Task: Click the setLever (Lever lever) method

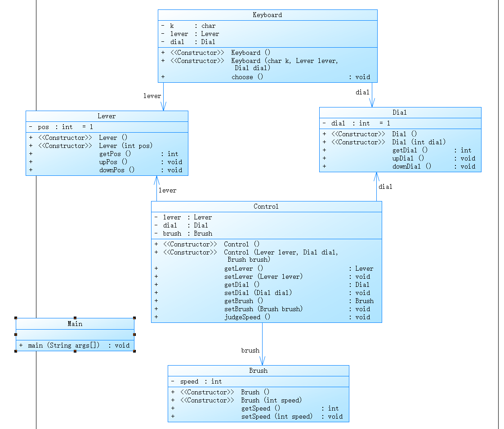Action: point(264,277)
